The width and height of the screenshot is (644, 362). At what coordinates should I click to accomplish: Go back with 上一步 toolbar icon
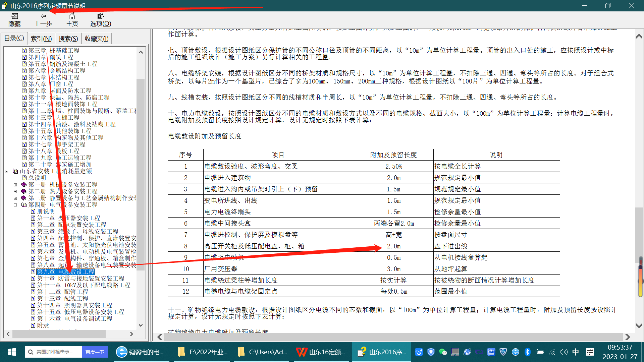tap(43, 20)
